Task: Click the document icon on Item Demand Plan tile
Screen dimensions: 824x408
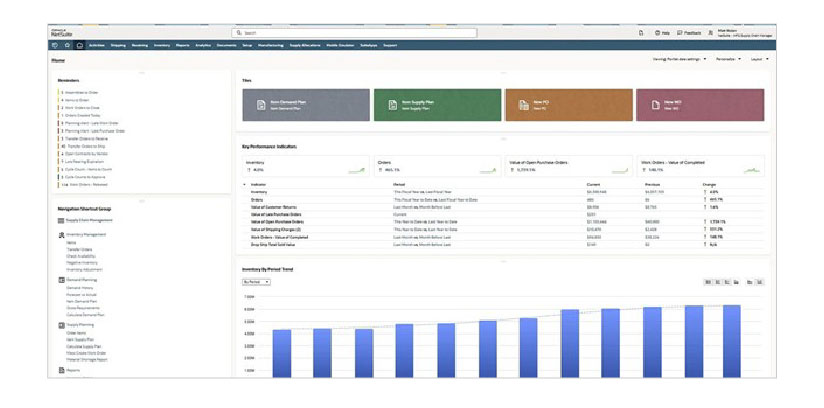Action: [261, 105]
